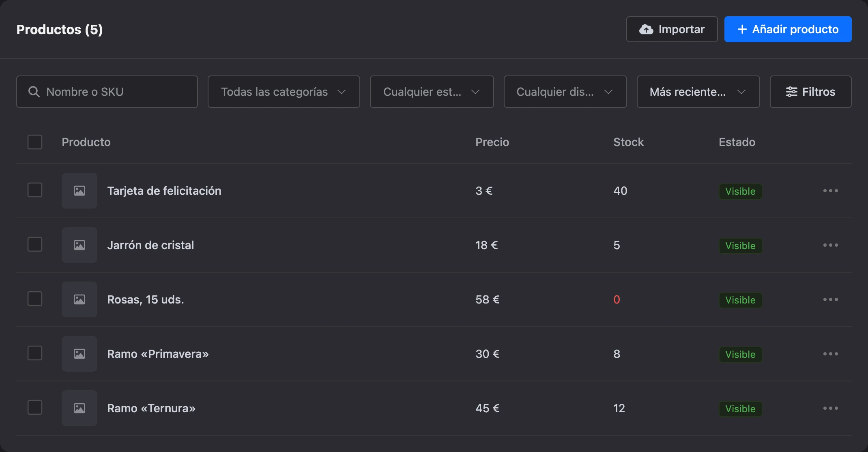Check the Jarrón de cristal row
The image size is (868, 452).
click(35, 244)
